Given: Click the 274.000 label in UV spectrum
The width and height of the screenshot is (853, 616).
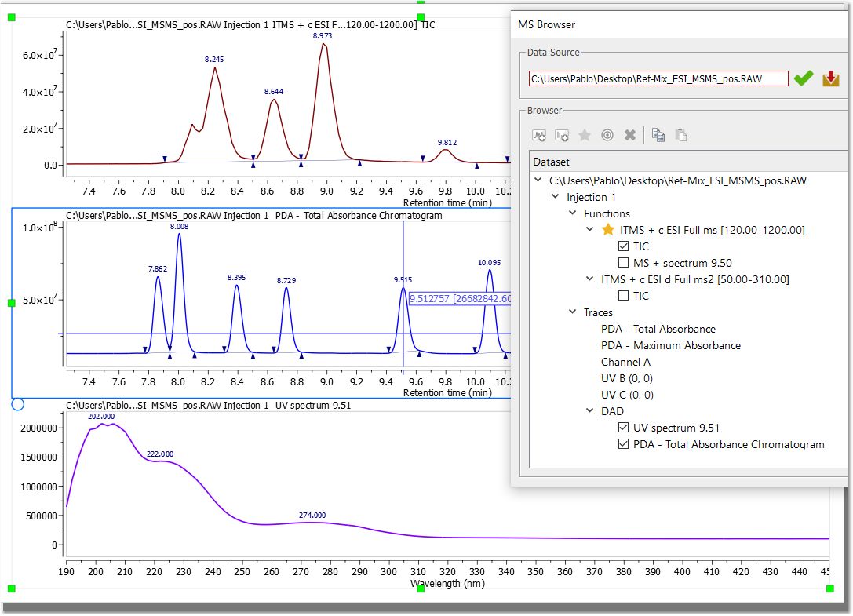Looking at the screenshot, I should 312,515.
